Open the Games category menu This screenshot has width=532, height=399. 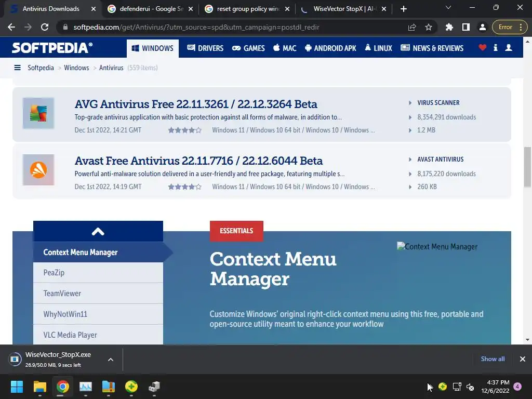[x=248, y=48]
